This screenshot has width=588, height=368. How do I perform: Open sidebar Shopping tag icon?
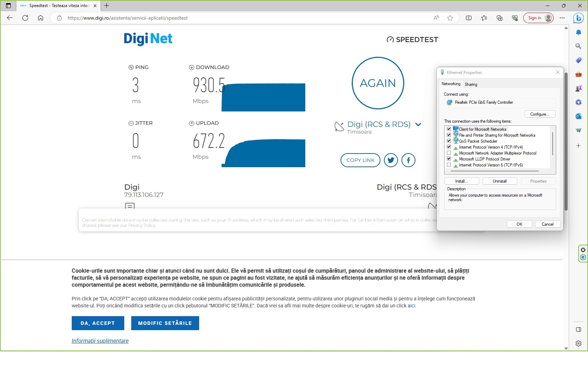pos(579,60)
